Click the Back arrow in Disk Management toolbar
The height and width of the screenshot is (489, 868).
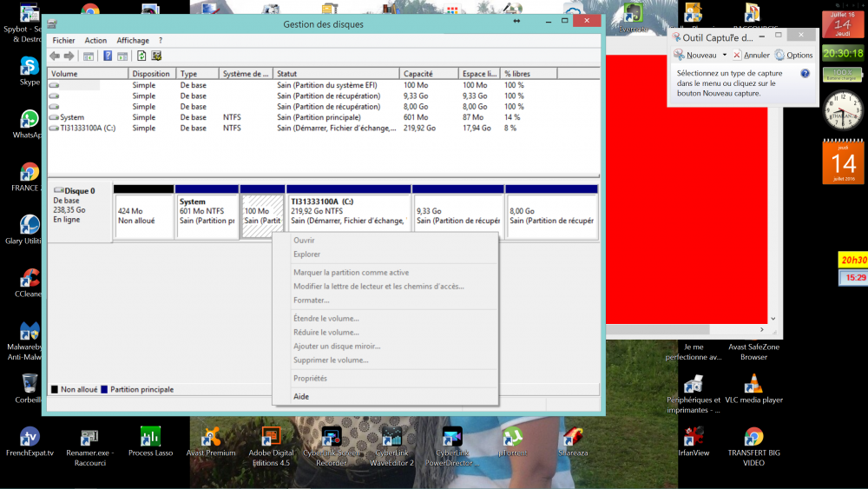click(56, 56)
